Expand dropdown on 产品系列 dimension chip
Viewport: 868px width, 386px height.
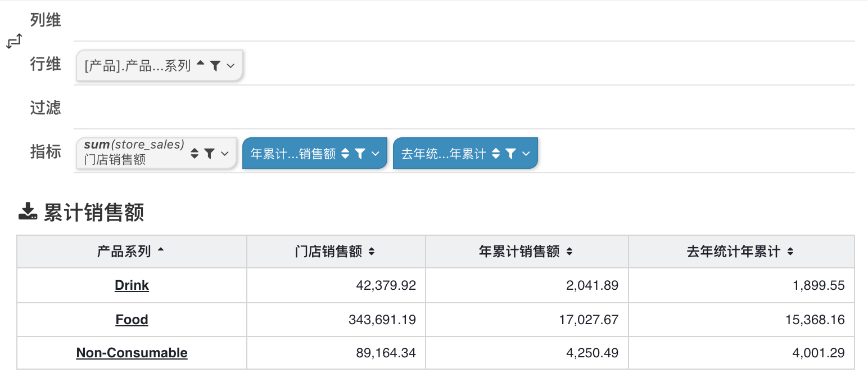pos(230,66)
